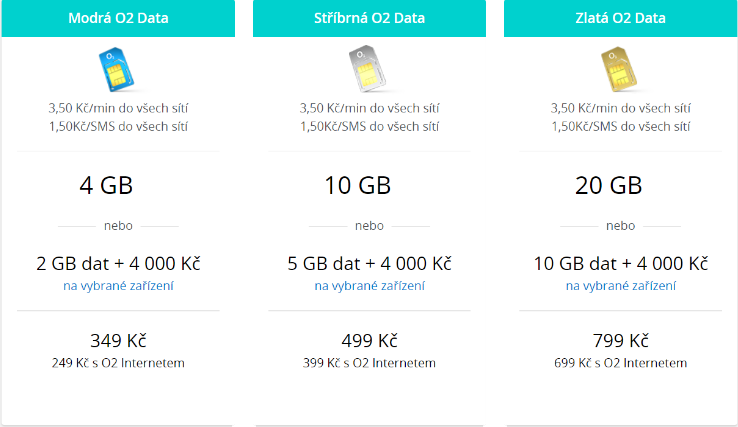Pick the 5 GB dat + 4 000 Kč offer
The image size is (738, 427).
click(x=369, y=264)
